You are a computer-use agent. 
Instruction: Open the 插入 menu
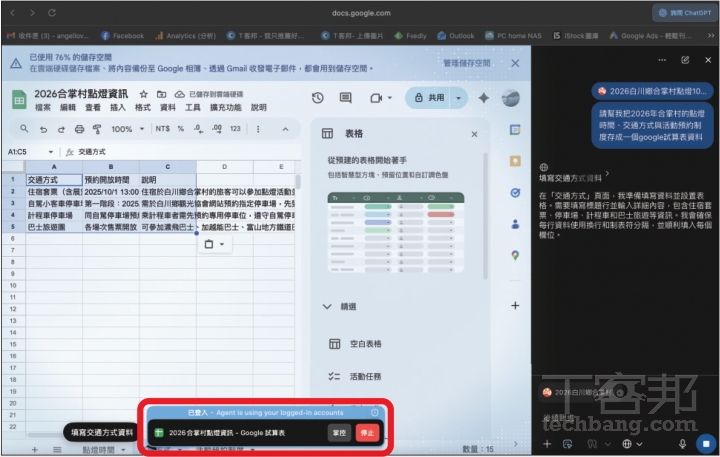(118, 107)
